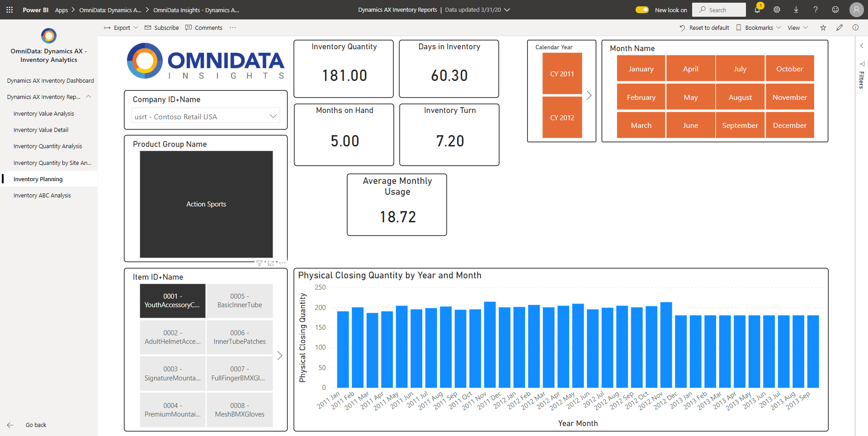
Task: Open the Company ID+Name dropdown
Action: pos(206,116)
